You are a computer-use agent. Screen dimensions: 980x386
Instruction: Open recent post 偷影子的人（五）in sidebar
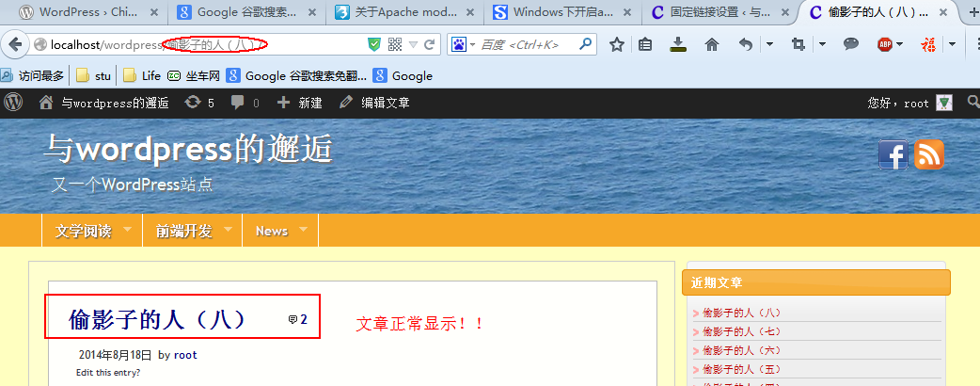(x=742, y=368)
